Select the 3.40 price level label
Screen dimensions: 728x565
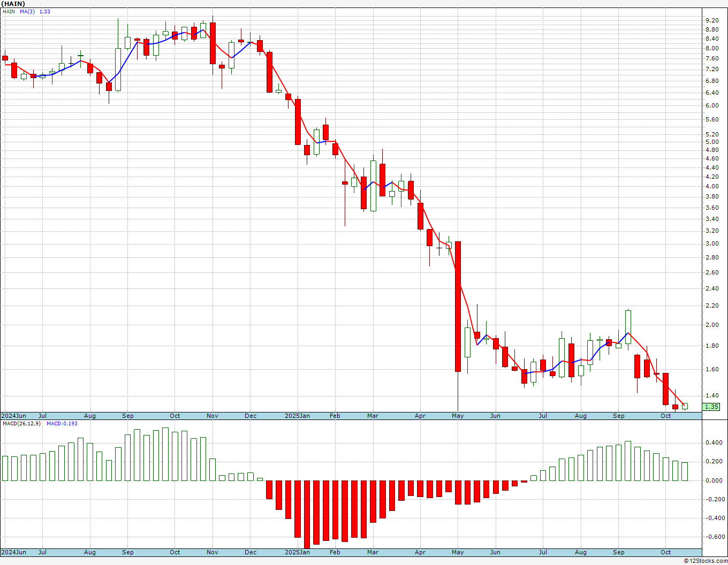(712, 219)
